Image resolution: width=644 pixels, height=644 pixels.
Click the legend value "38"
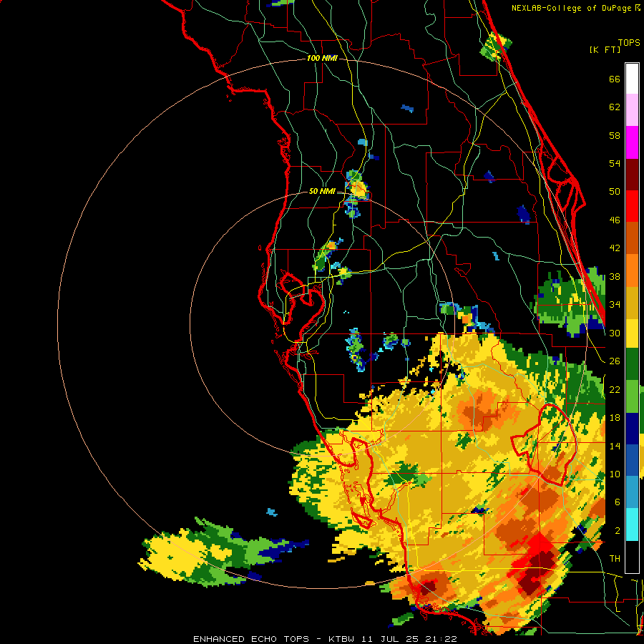click(615, 276)
